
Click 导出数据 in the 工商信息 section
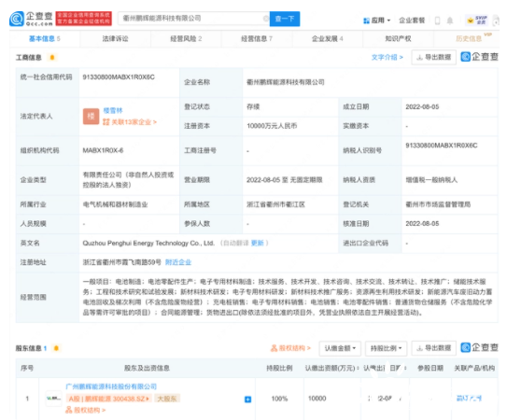[x=433, y=57]
